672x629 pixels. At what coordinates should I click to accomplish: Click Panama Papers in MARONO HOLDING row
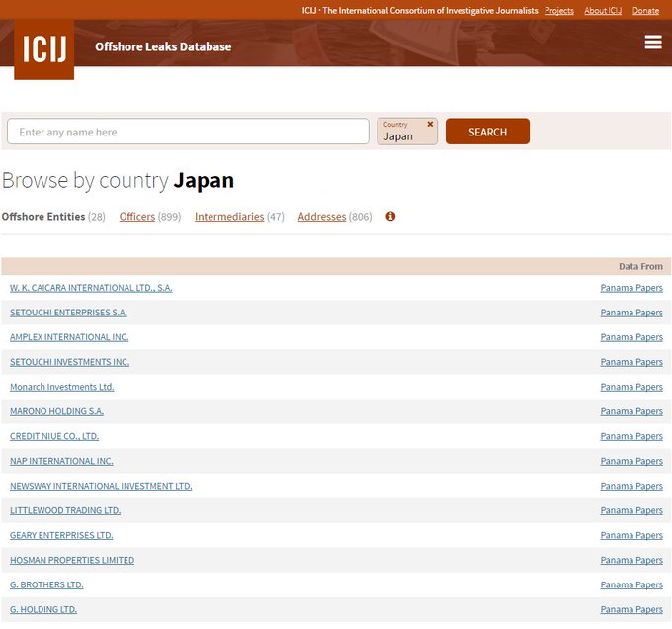pyautogui.click(x=631, y=411)
